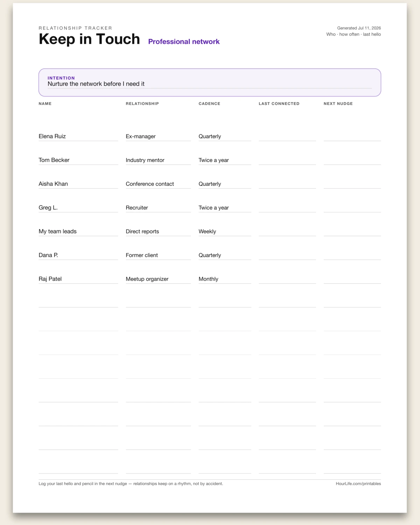The image size is (420, 525).
Task: Click the NEXT NUDGE column header
Action: (x=338, y=104)
